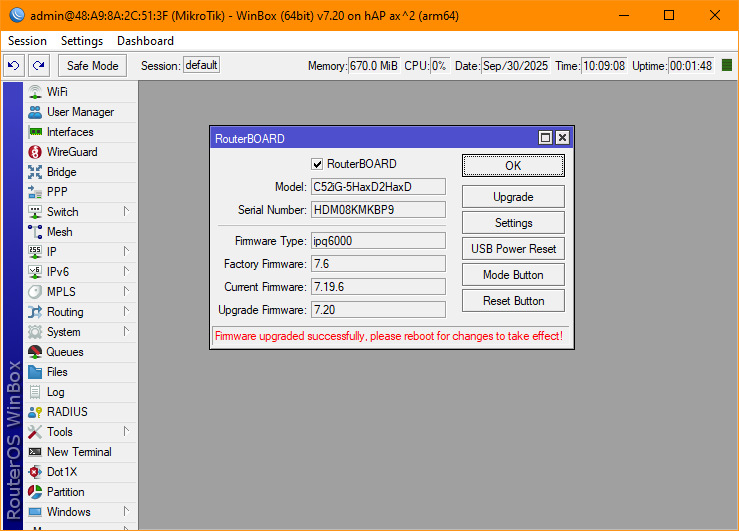Screen dimensions: 739x531
Task: Click the Time value 10:09:08
Action: pos(604,65)
